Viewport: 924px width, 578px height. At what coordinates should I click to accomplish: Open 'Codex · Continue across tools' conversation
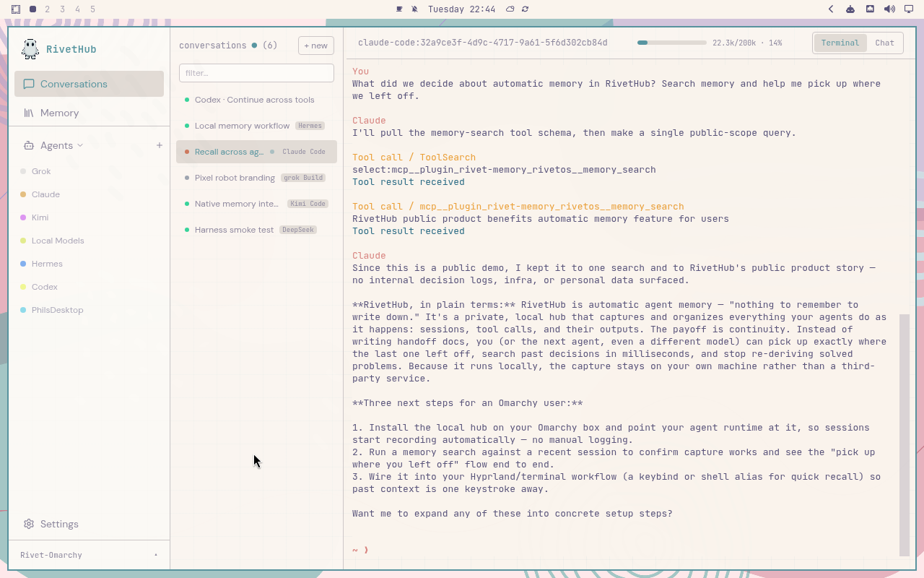tap(256, 100)
